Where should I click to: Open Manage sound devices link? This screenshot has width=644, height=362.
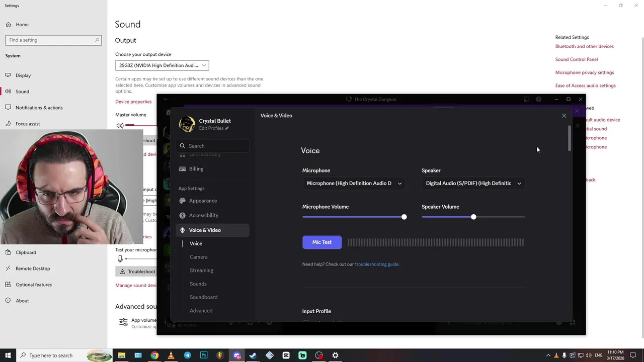coord(136,286)
